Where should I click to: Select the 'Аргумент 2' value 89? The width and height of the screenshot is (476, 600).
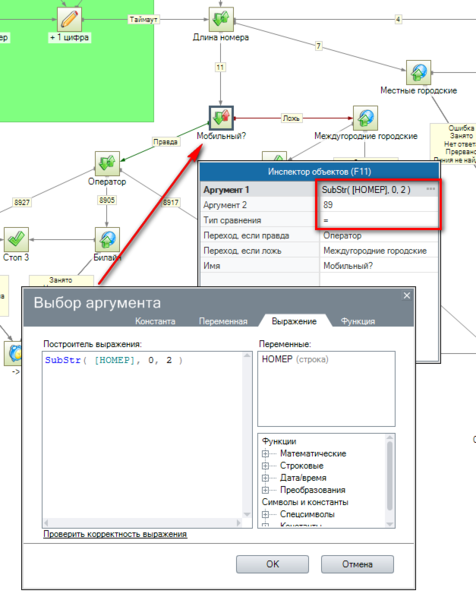[x=378, y=205]
